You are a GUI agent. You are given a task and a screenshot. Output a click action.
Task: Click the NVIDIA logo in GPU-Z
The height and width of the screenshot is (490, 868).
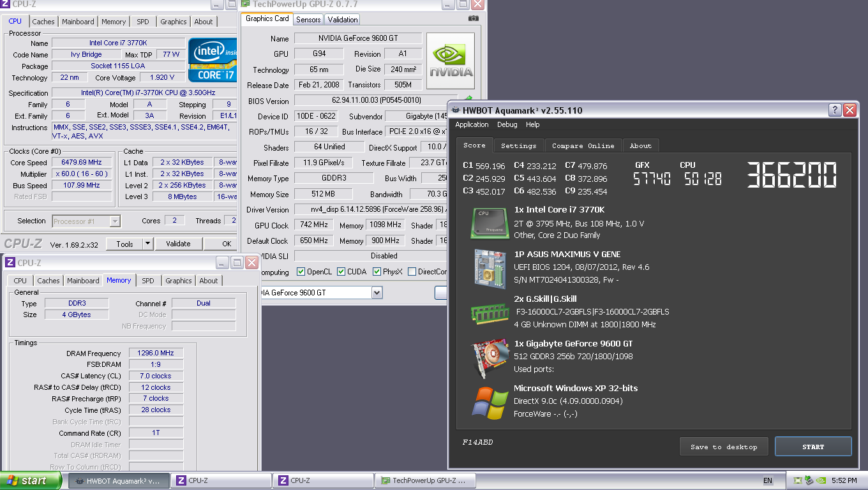click(x=451, y=61)
